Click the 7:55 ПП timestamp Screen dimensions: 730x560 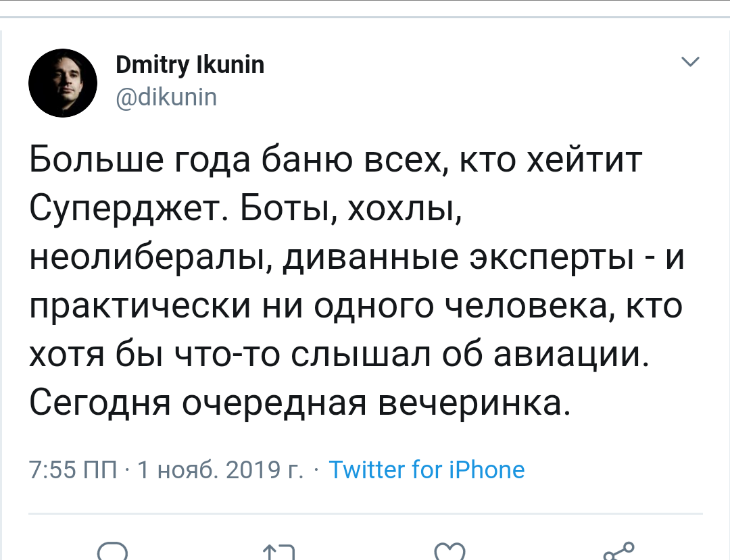pyautogui.click(x=73, y=469)
